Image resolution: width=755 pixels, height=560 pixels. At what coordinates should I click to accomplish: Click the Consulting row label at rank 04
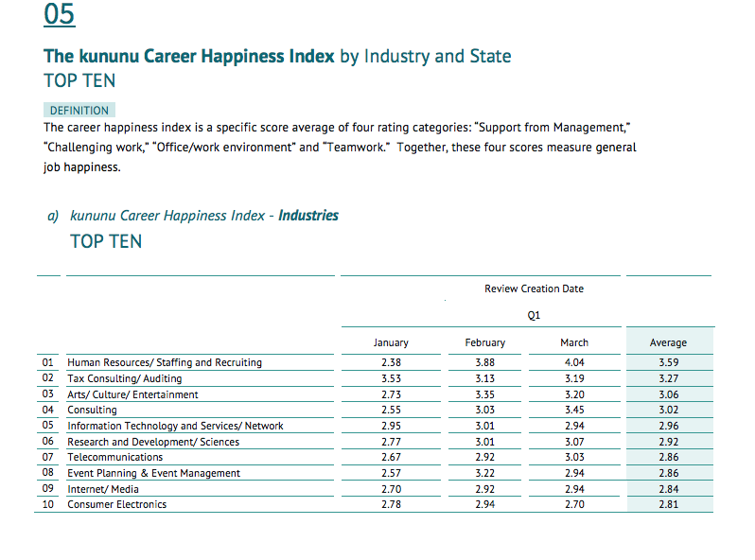point(92,410)
